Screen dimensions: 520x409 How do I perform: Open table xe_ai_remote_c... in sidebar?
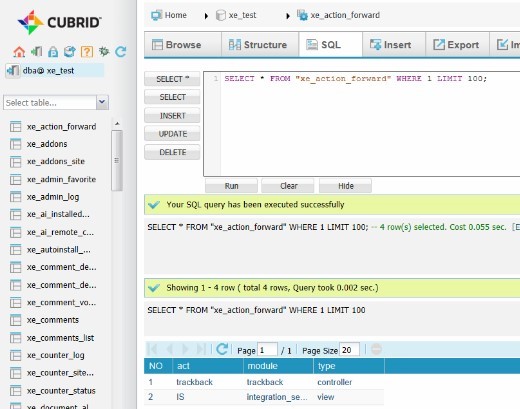tap(52, 232)
